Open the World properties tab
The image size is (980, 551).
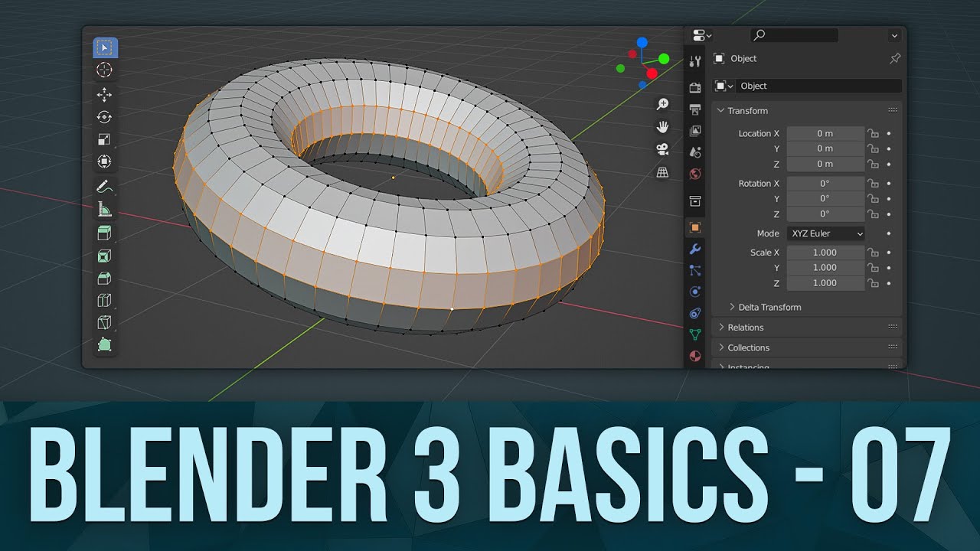click(x=695, y=174)
